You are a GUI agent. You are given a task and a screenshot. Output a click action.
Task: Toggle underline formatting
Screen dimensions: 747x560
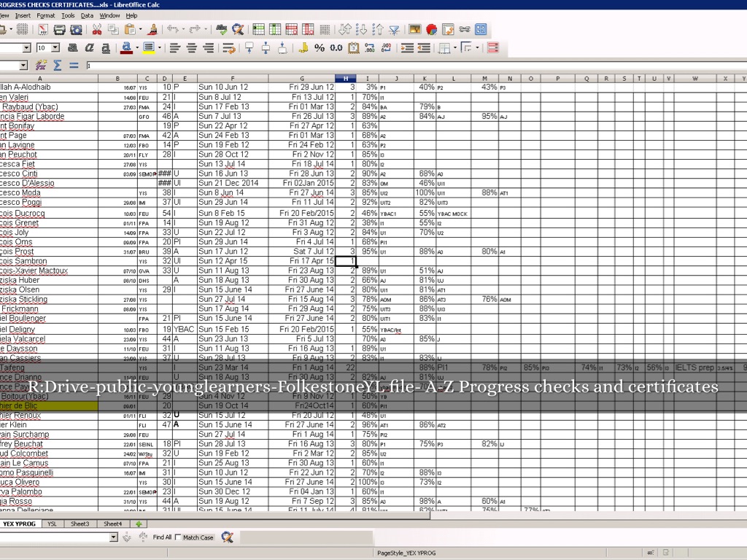[106, 48]
